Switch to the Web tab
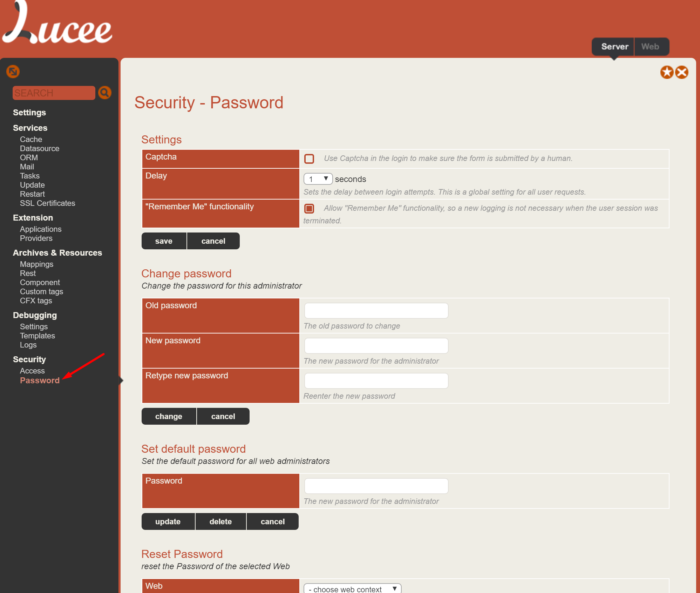Screen dimensions: 700x593 click(650, 47)
